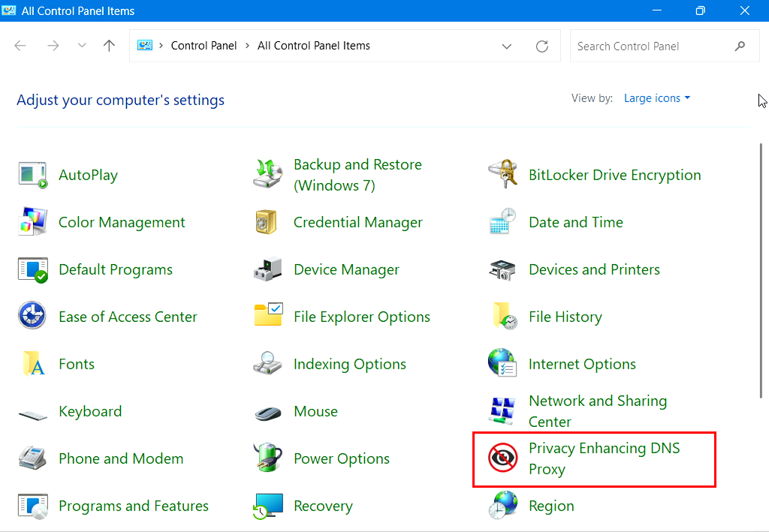
Task: Open Ease of Access Center icon
Action: click(33, 317)
